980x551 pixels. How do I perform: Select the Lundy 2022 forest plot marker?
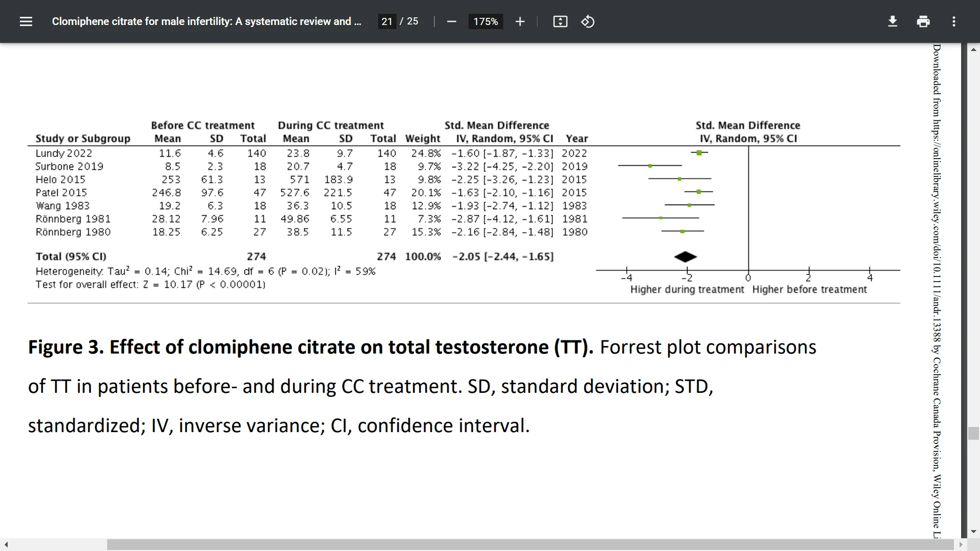click(699, 153)
